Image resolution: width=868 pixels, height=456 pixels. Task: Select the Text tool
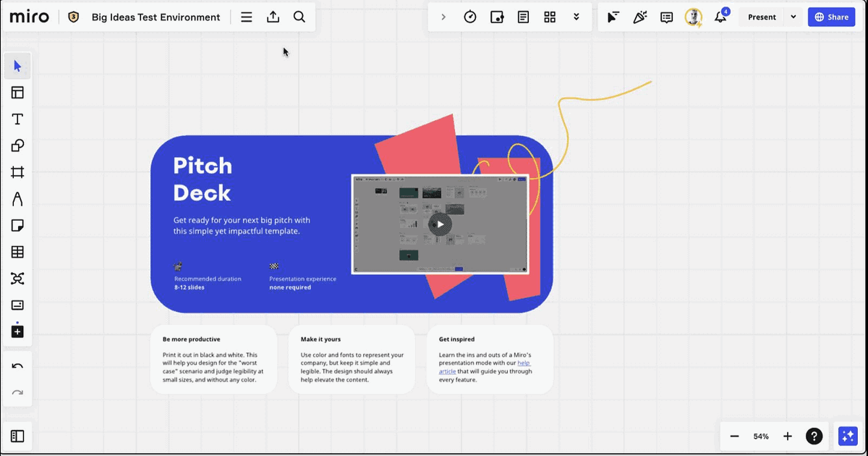[x=17, y=119]
